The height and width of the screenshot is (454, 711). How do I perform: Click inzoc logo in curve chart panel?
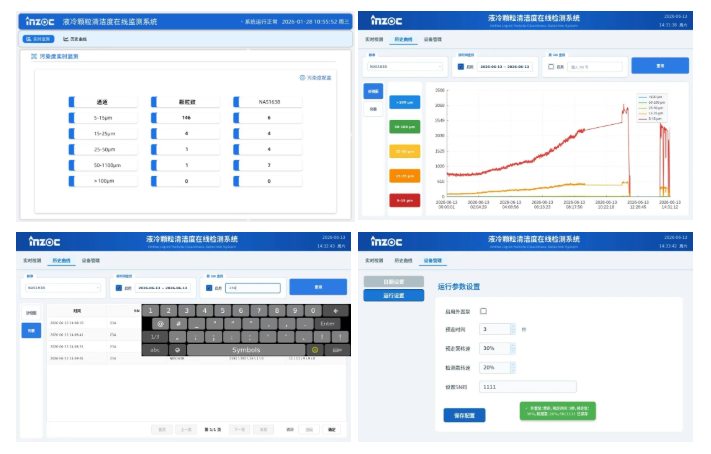[x=386, y=20]
